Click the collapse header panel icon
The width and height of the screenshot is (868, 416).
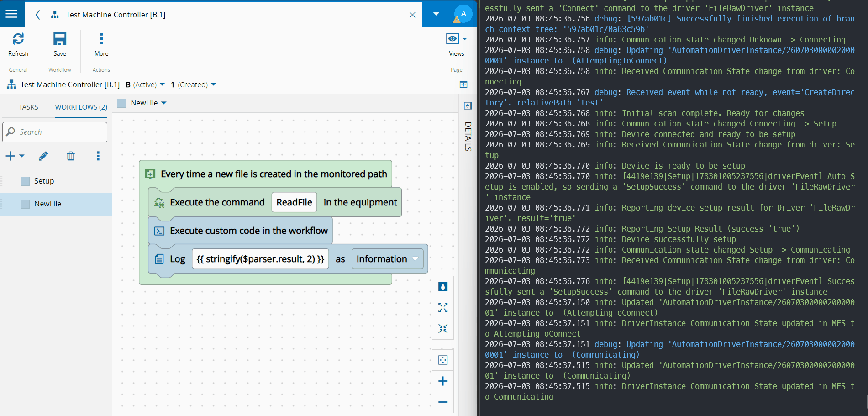point(463,84)
